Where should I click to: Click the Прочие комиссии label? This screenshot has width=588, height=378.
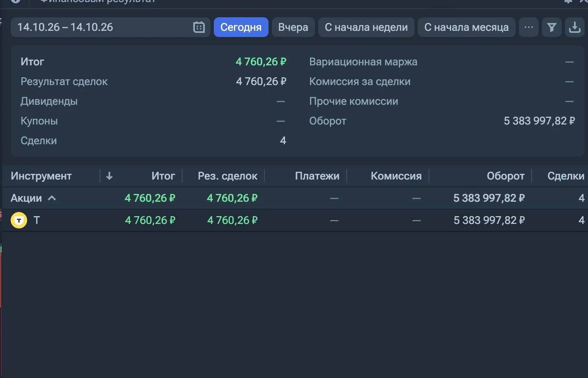coord(354,101)
